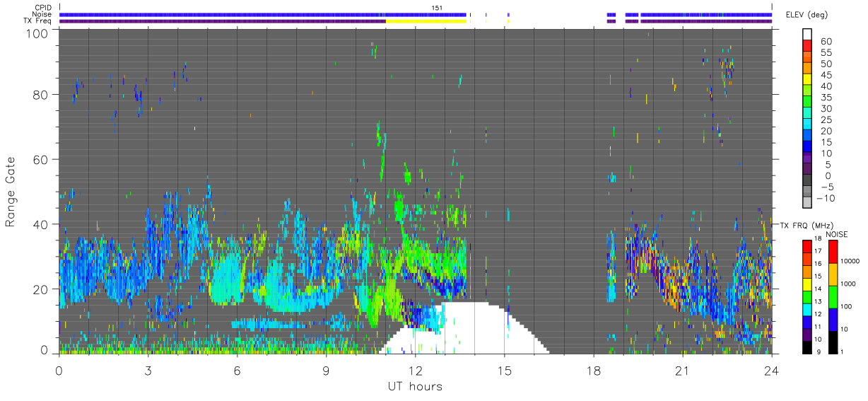The height and width of the screenshot is (401, 868).
Task: Click the 30 label on the ELEV scale
Action: 826,109
